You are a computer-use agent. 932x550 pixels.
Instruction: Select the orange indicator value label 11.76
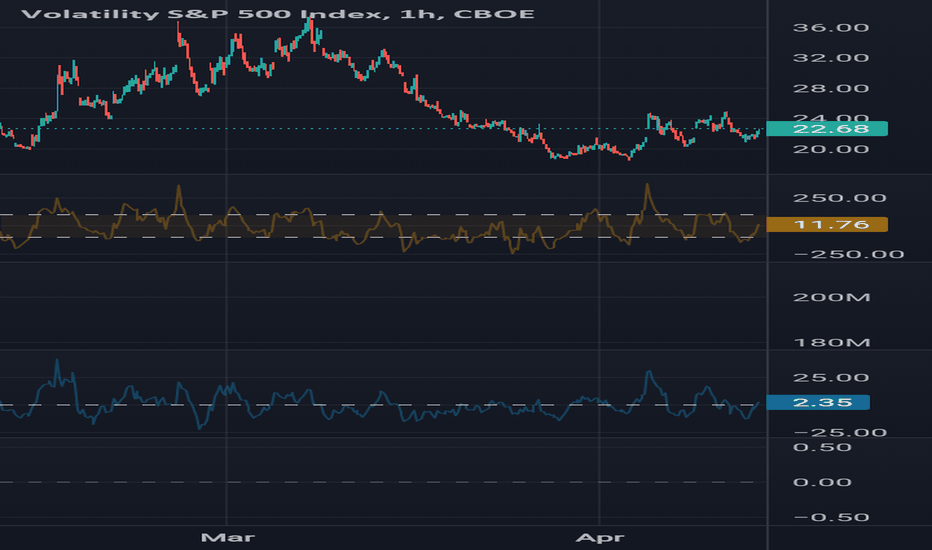[x=827, y=224]
